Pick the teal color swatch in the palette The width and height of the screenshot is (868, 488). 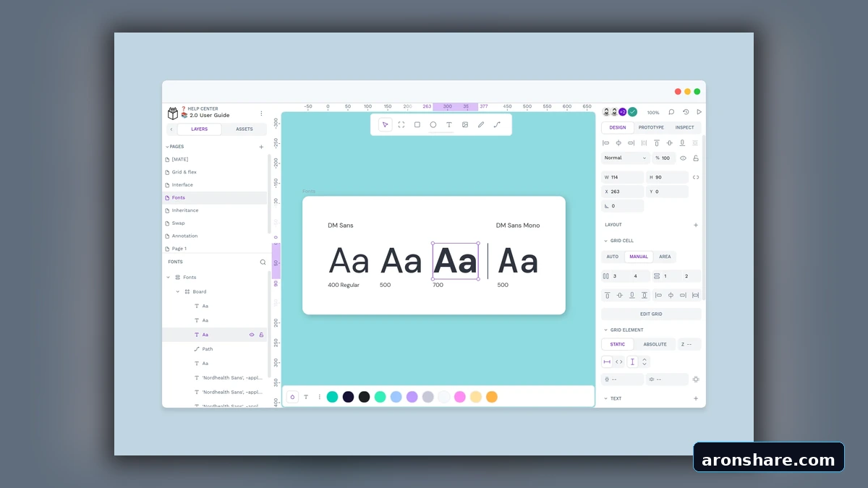coord(333,397)
